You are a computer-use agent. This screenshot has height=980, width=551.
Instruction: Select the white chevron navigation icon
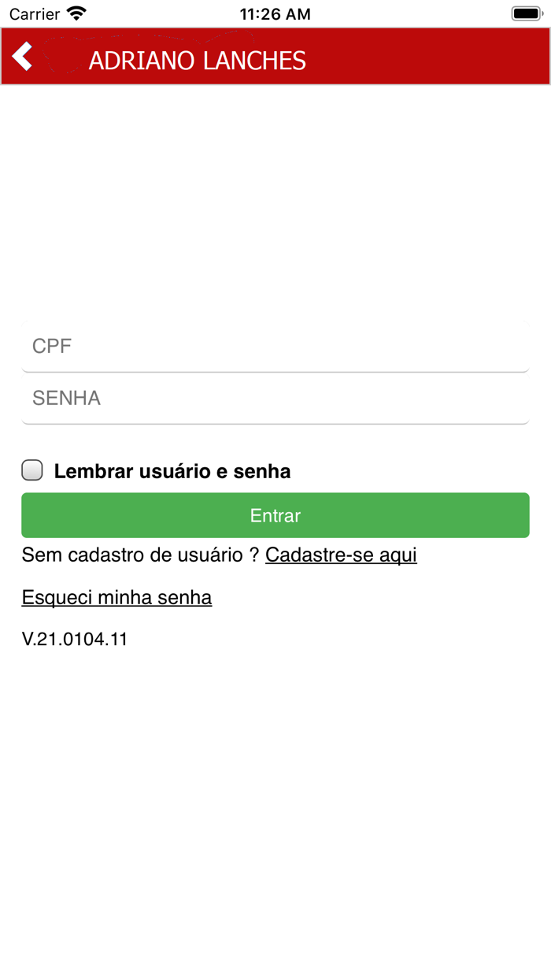(x=21, y=56)
